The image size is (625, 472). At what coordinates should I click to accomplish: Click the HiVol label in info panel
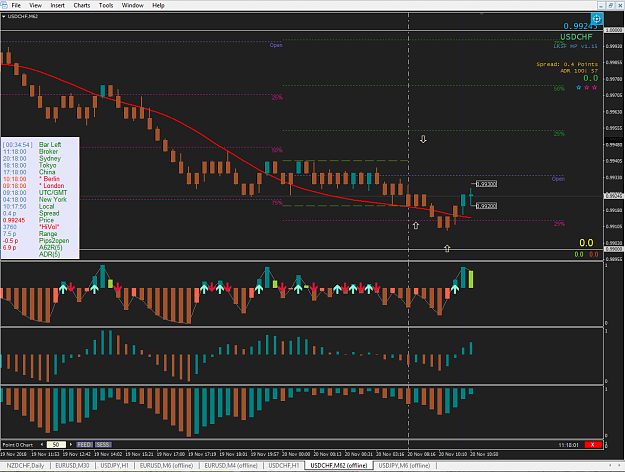tap(49, 227)
